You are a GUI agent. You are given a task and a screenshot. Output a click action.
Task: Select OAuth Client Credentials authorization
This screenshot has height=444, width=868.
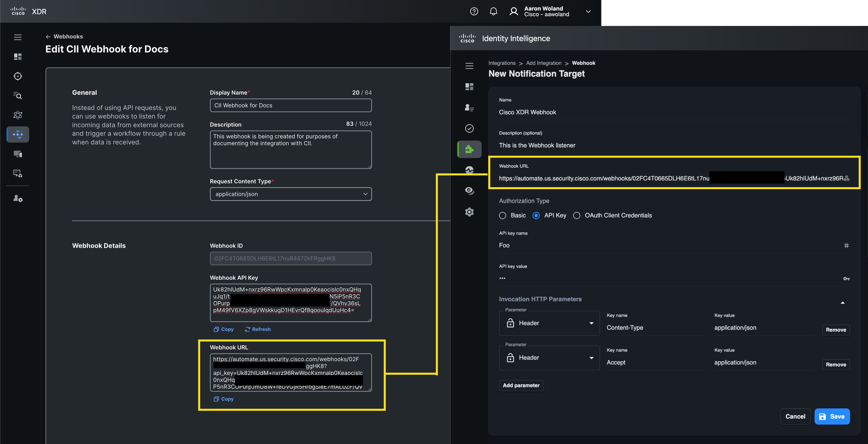coord(576,216)
